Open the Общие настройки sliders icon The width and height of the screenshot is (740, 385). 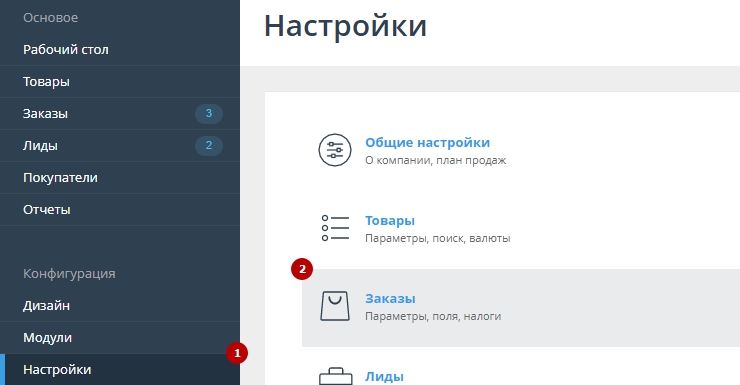(x=335, y=150)
